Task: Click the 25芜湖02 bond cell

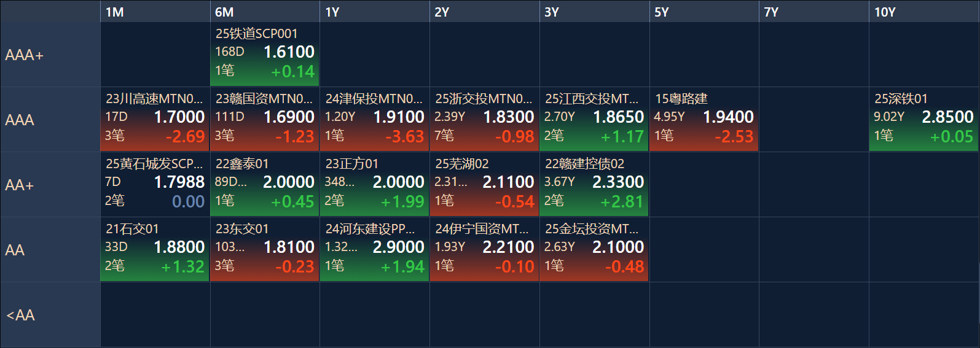Action: point(485,185)
